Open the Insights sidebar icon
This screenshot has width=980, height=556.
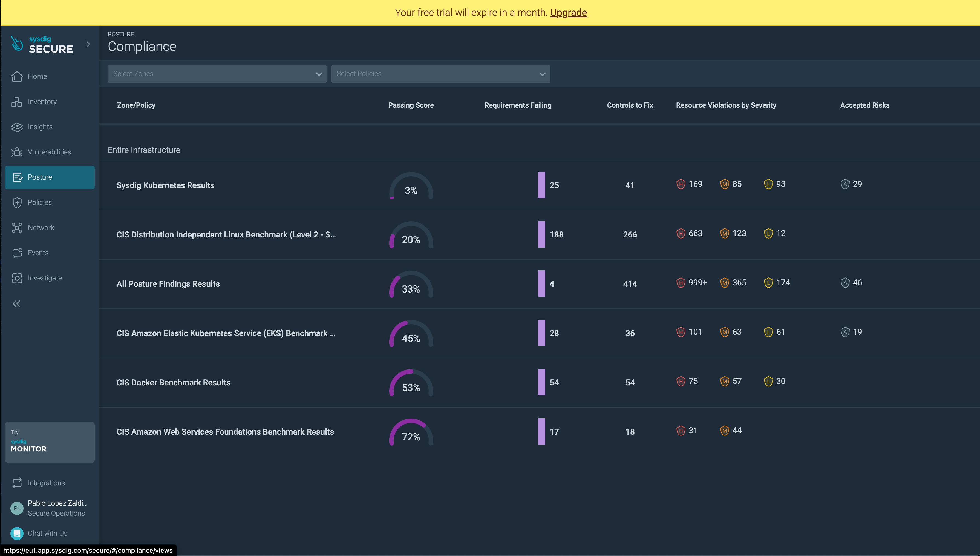[17, 127]
